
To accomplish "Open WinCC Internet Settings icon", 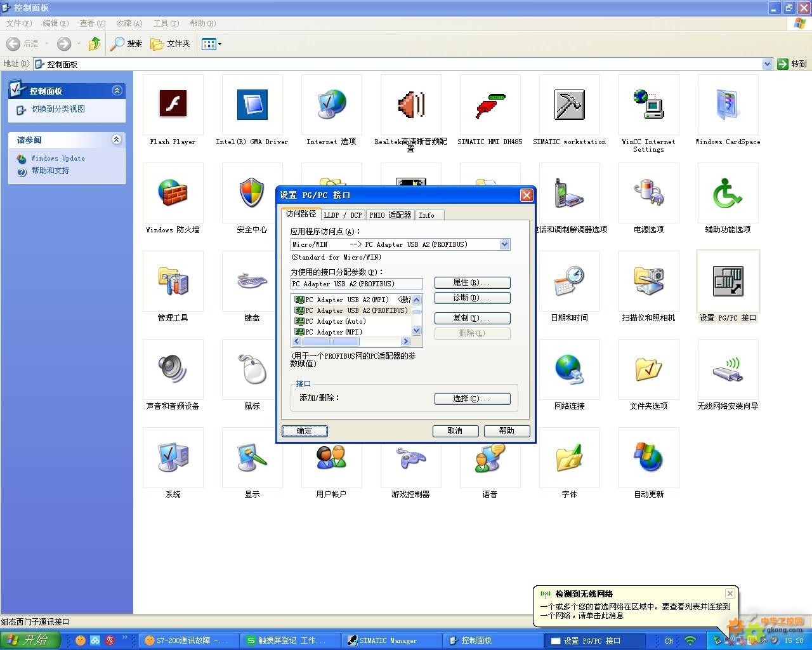I will tap(648, 105).
